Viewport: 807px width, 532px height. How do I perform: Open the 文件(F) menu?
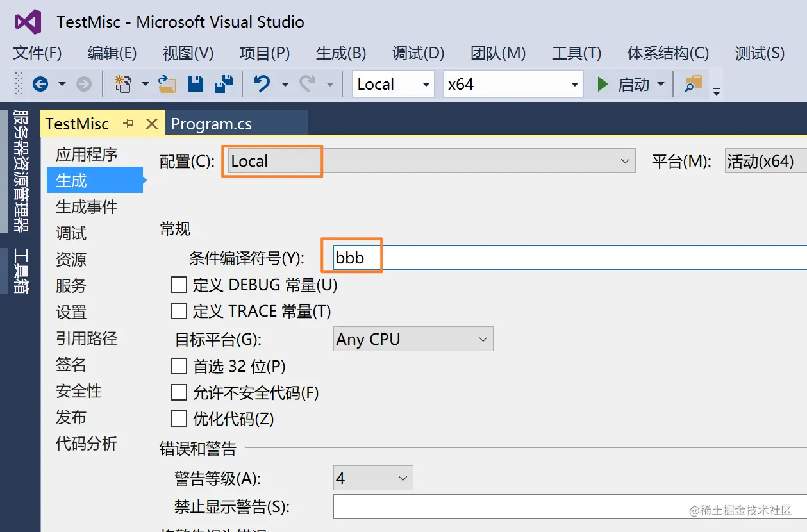pyautogui.click(x=37, y=53)
